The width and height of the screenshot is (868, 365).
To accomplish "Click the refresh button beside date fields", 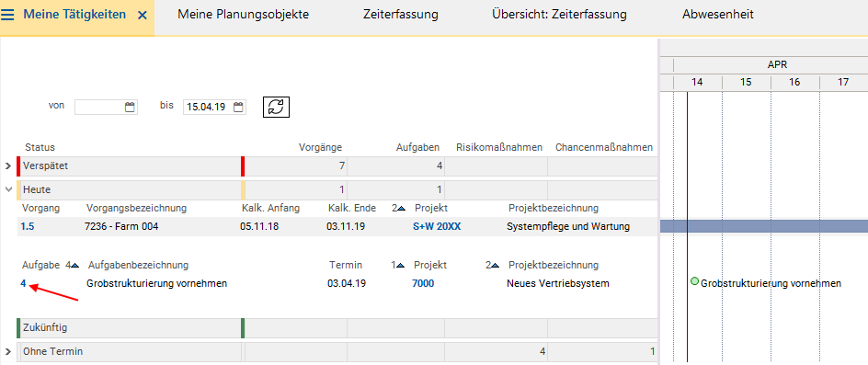I will point(276,107).
